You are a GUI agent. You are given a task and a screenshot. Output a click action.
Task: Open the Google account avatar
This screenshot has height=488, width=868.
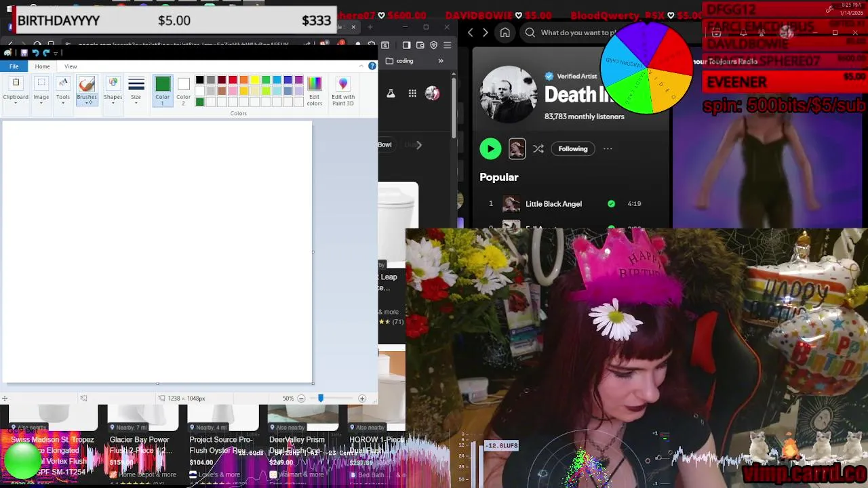pyautogui.click(x=433, y=94)
